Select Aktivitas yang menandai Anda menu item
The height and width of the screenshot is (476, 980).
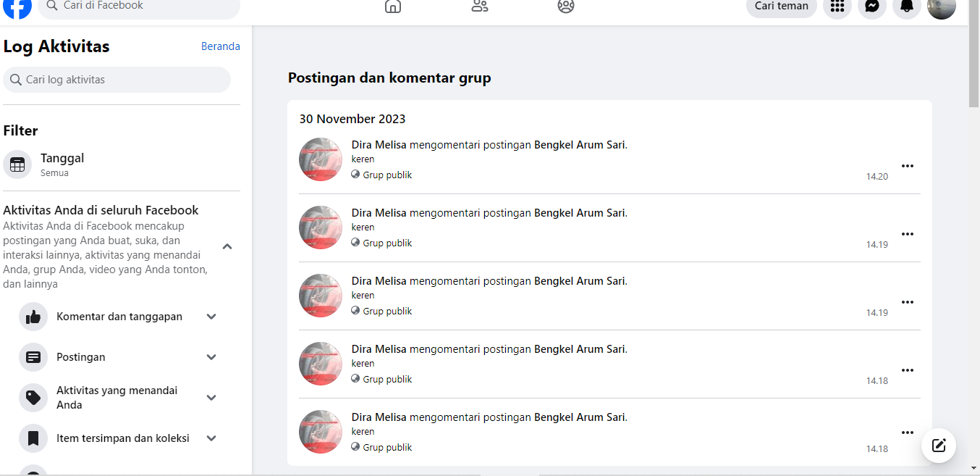point(117,398)
